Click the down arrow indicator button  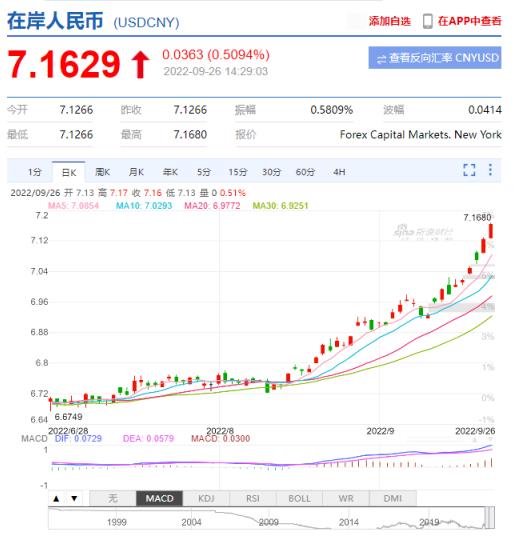(74, 498)
